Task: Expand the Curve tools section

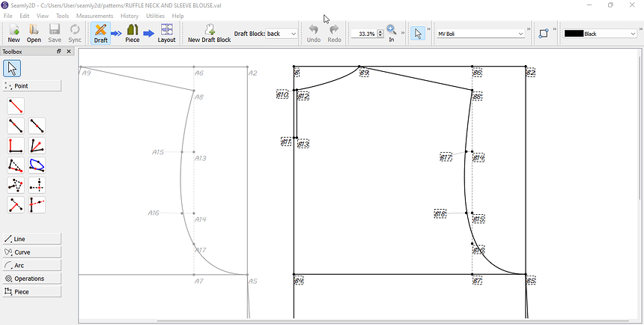Action: coord(32,252)
